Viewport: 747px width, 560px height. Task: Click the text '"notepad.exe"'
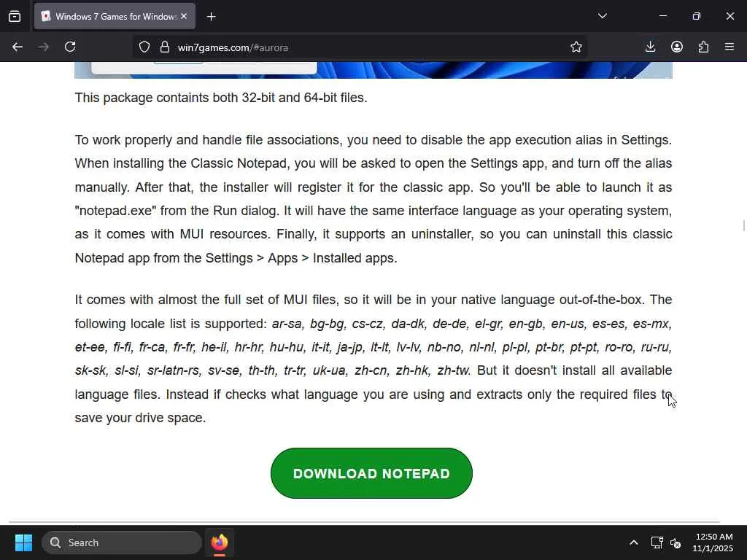116,211
